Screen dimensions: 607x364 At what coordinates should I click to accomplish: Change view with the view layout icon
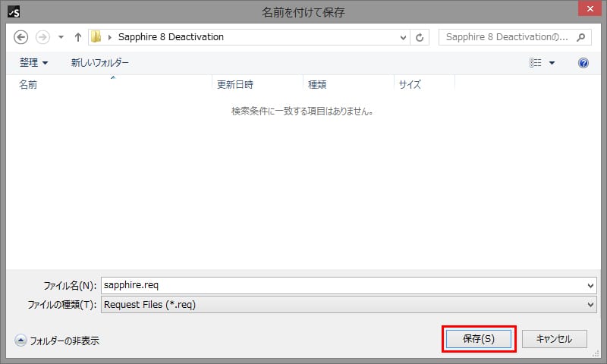pyautogui.click(x=536, y=63)
